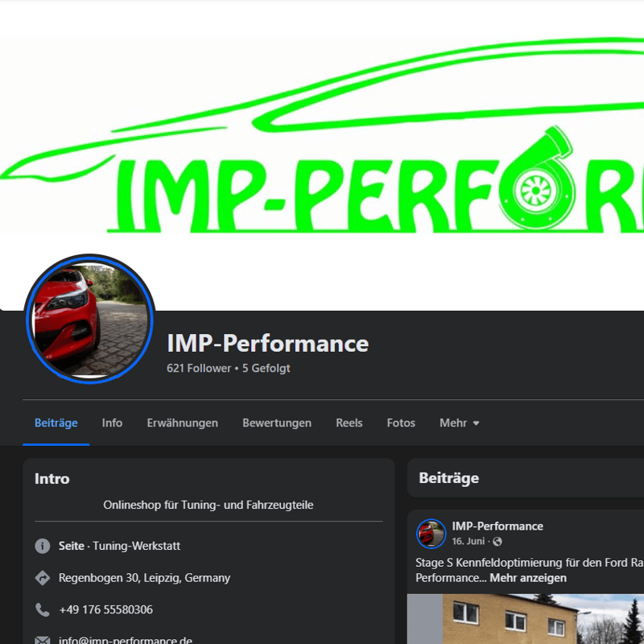Click the Intro heading
Image resolution: width=644 pixels, height=644 pixels.
pos(52,478)
